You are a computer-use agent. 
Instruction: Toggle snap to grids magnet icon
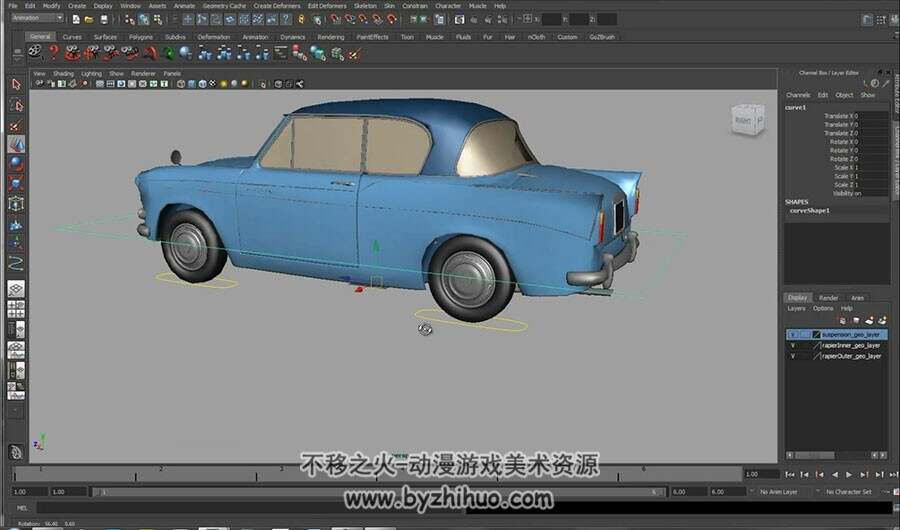point(336,20)
